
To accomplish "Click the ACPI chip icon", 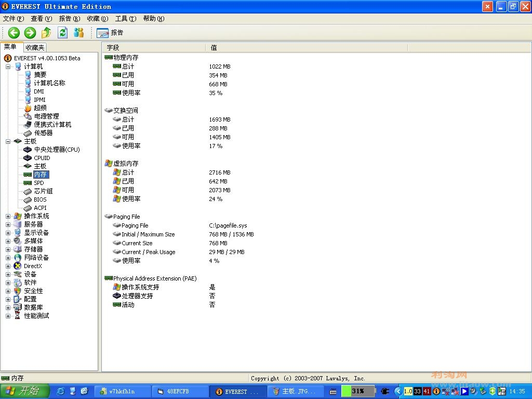I will [28, 208].
